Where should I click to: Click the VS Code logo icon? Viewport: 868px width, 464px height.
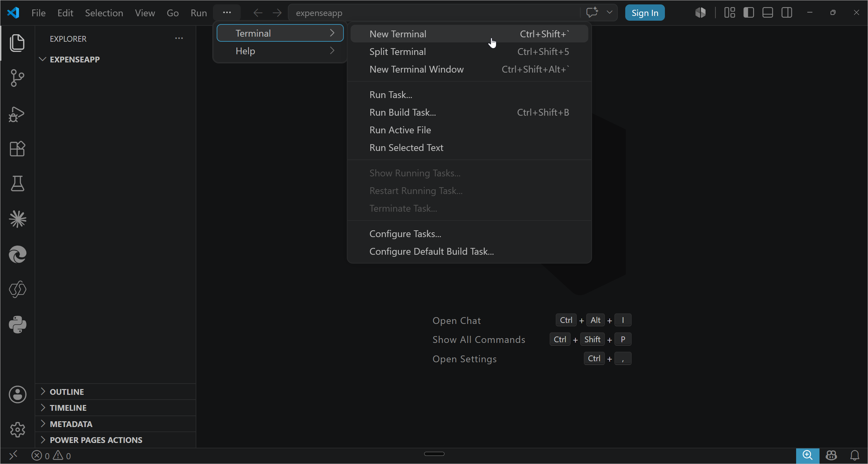pos(13,13)
